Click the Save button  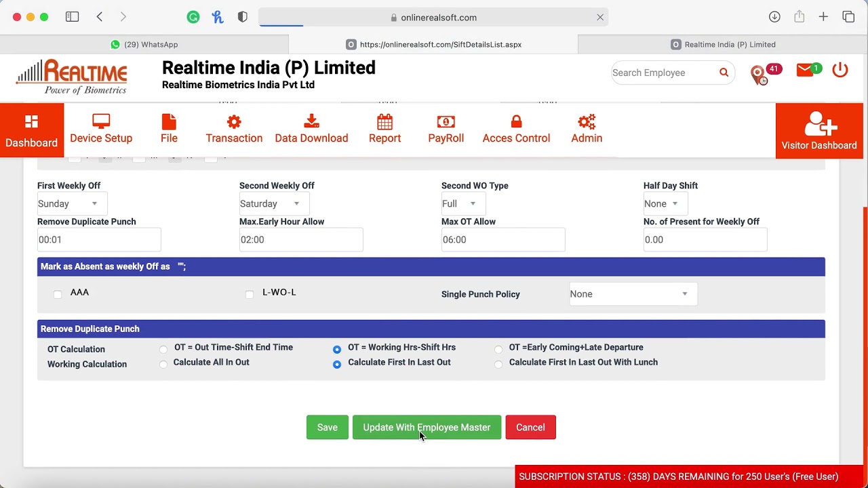327,427
